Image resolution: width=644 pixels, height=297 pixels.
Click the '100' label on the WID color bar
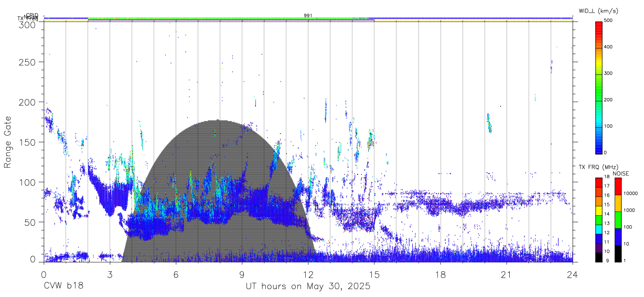coord(608,126)
